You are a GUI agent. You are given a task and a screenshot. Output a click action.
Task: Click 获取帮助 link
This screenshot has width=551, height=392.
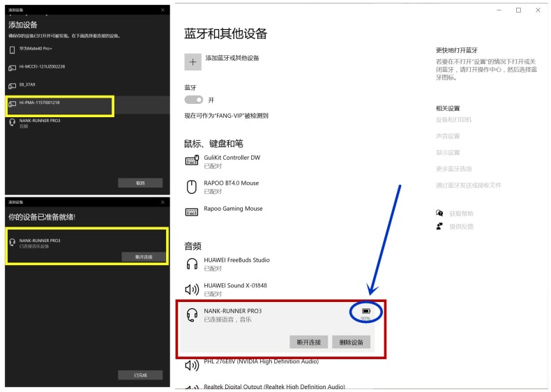click(462, 213)
